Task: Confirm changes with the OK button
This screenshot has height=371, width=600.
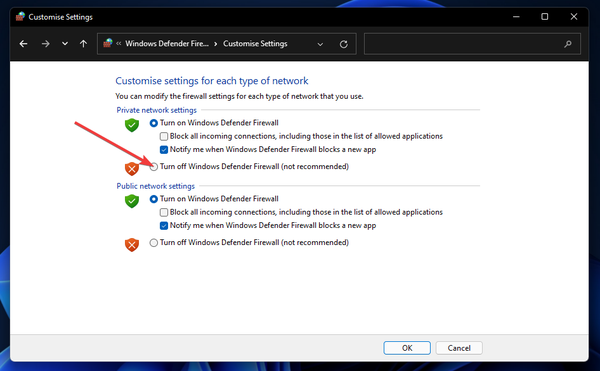Action: 407,348
